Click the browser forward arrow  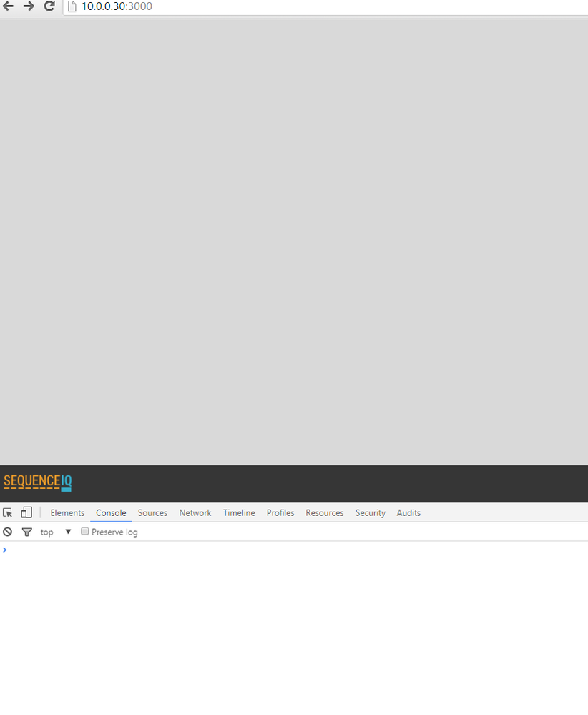[29, 6]
